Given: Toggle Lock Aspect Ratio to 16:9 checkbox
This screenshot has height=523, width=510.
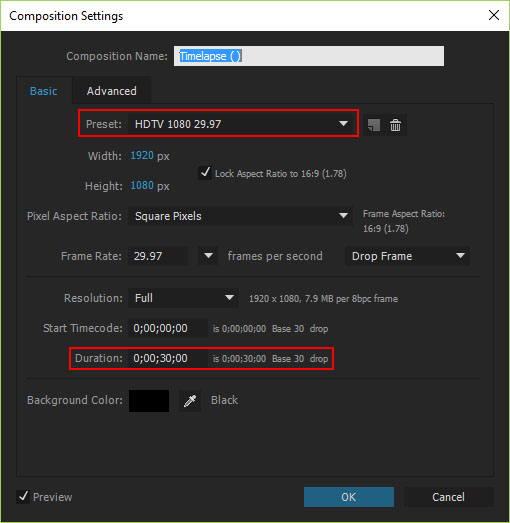Looking at the screenshot, I should point(205,173).
